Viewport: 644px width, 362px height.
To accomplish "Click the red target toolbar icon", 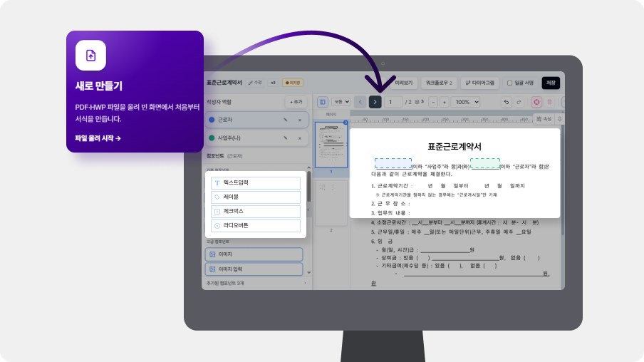I will pyautogui.click(x=536, y=102).
